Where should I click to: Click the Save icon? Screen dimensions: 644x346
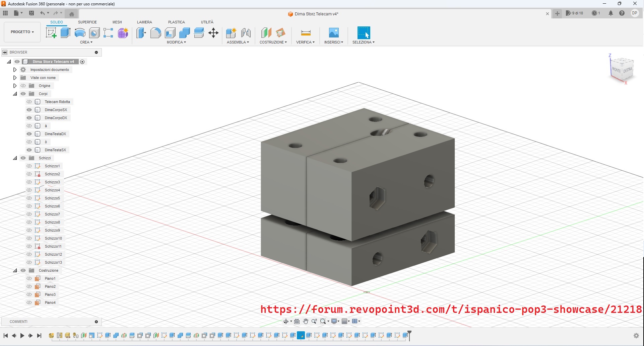31,13
